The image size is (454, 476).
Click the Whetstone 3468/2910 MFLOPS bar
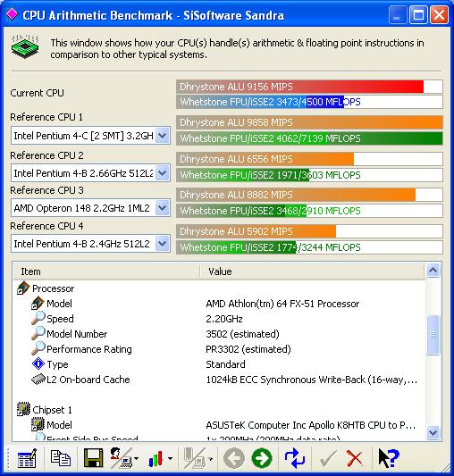coord(309,211)
